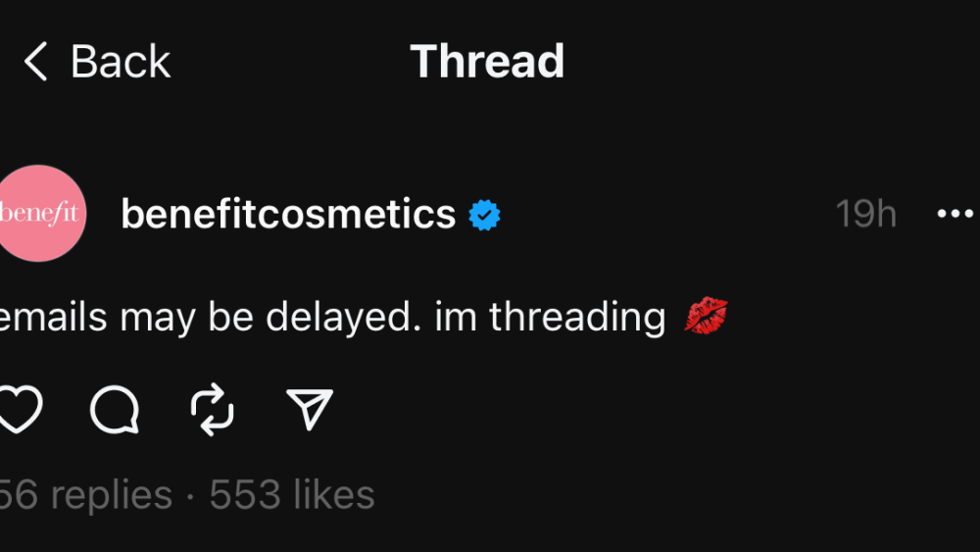Click the "benefit" wordmark inside the avatar

pyautogui.click(x=39, y=214)
